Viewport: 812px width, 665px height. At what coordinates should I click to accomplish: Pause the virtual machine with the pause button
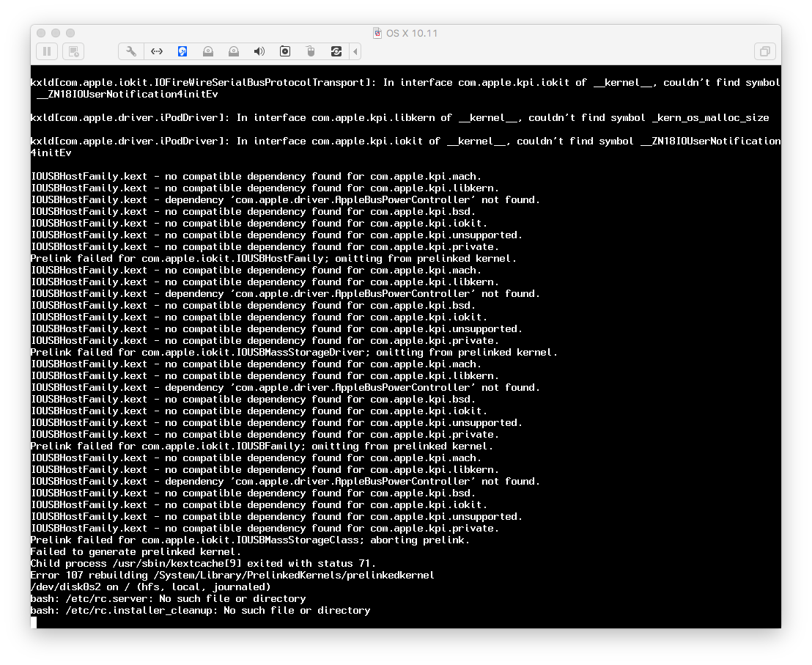point(47,51)
